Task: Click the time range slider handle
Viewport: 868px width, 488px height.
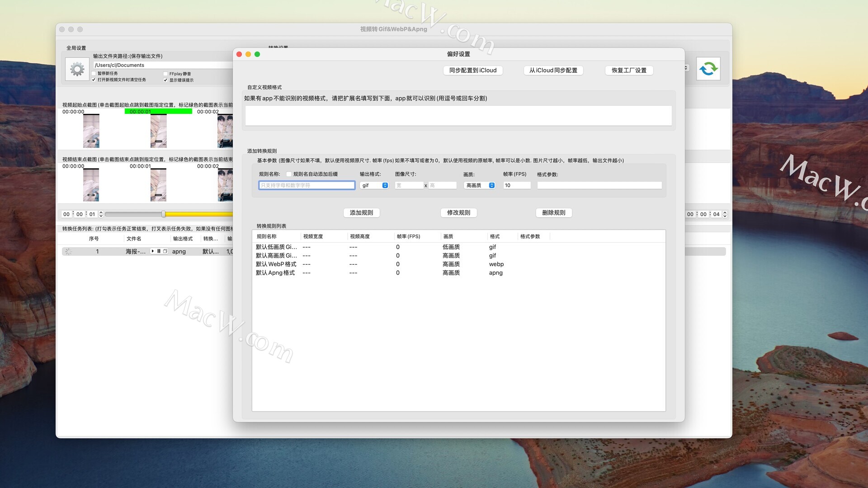Action: coord(163,214)
